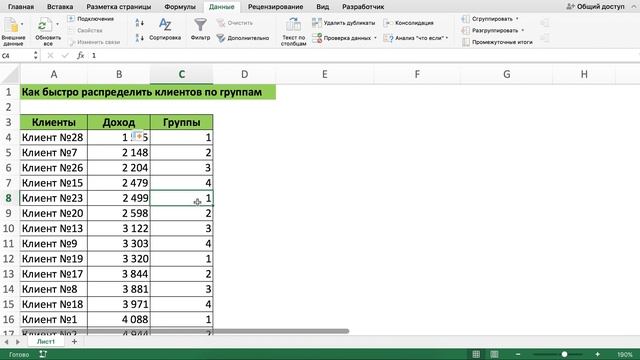Click the Клиенты header cell
The image size is (640, 360).
(x=53, y=122)
